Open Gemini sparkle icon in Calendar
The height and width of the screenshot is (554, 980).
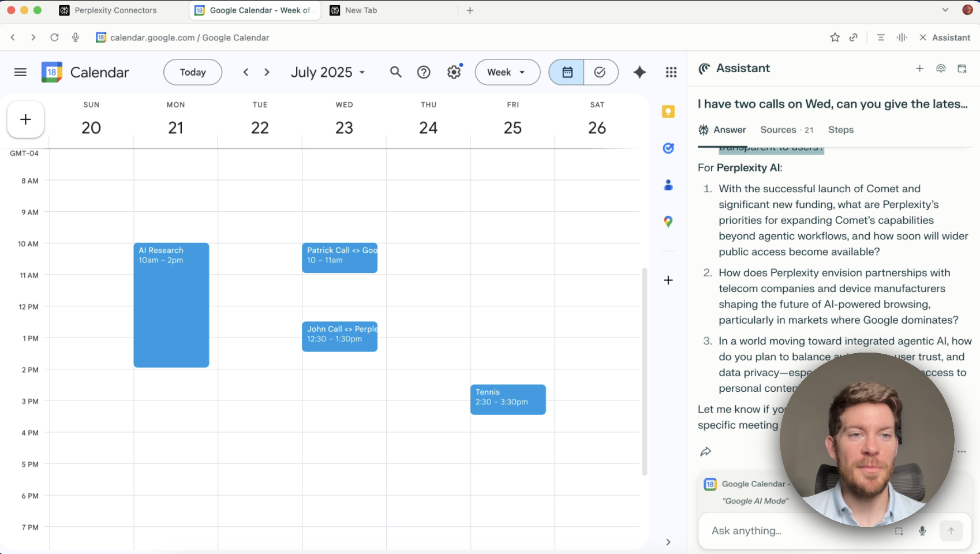[x=639, y=72]
